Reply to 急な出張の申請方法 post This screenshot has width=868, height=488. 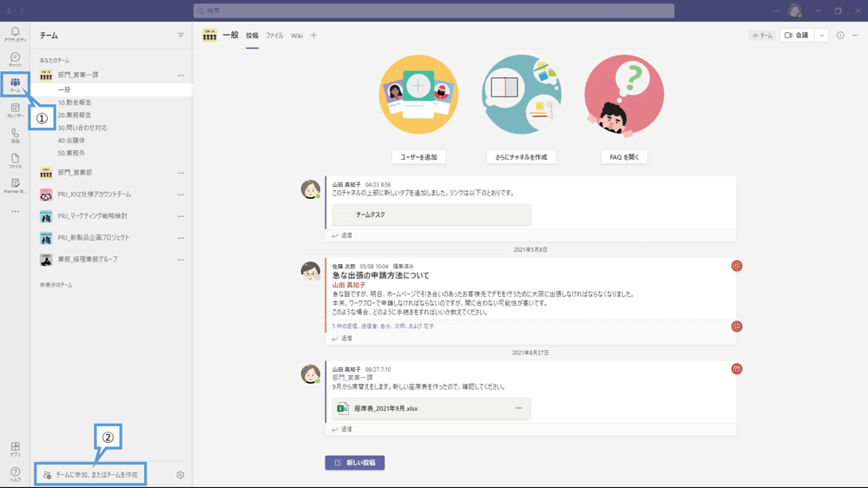[342, 339]
